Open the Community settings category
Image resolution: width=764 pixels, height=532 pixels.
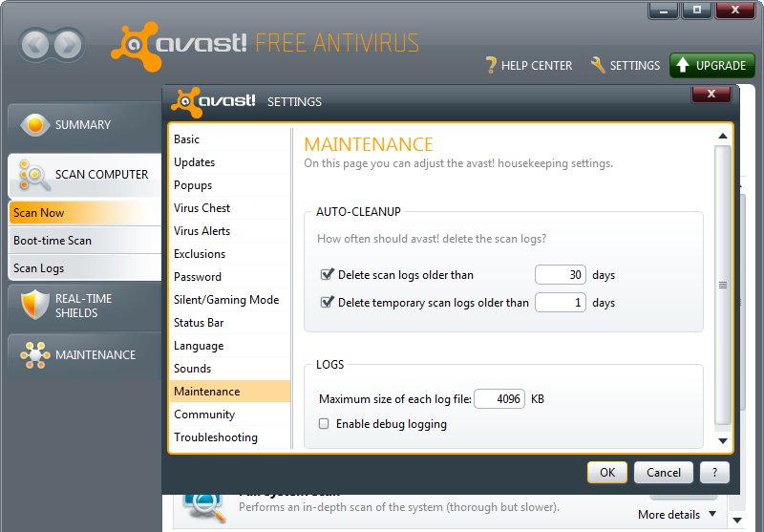(x=230, y=415)
